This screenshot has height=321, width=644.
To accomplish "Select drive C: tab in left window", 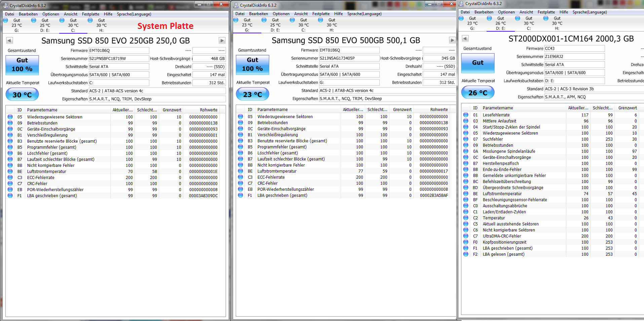I will pos(73,25).
